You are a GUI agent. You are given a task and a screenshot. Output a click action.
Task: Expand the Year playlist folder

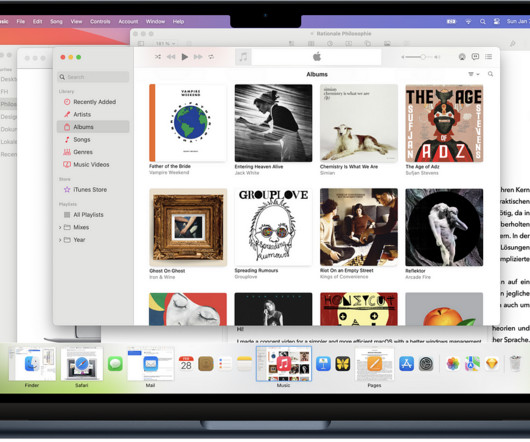tap(60, 240)
